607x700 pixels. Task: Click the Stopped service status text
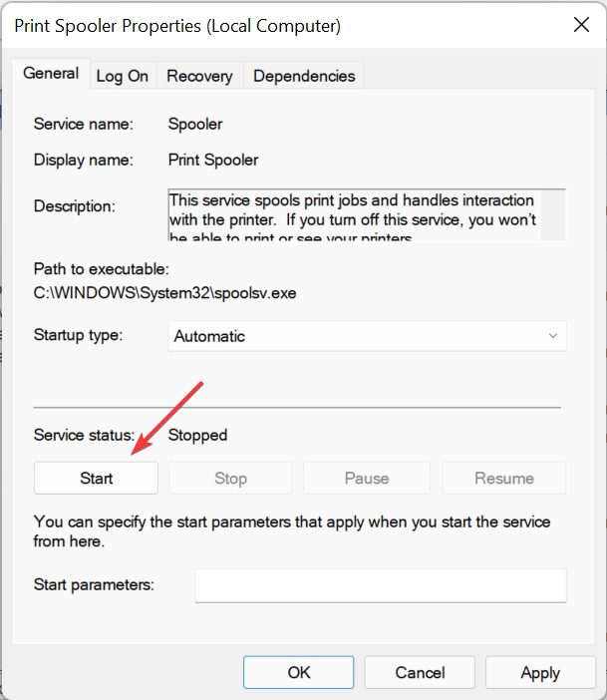pos(197,436)
